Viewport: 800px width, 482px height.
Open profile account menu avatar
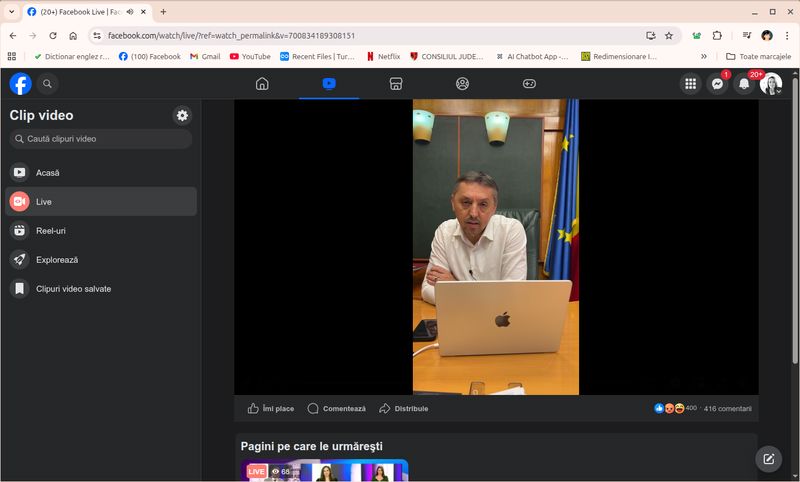[x=770, y=84]
